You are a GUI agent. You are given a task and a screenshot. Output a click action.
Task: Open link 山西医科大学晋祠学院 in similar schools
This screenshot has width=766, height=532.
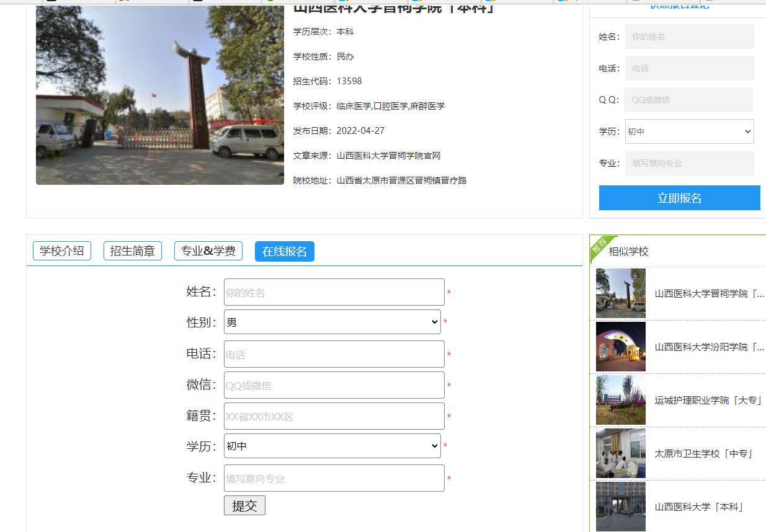pyautogui.click(x=710, y=293)
